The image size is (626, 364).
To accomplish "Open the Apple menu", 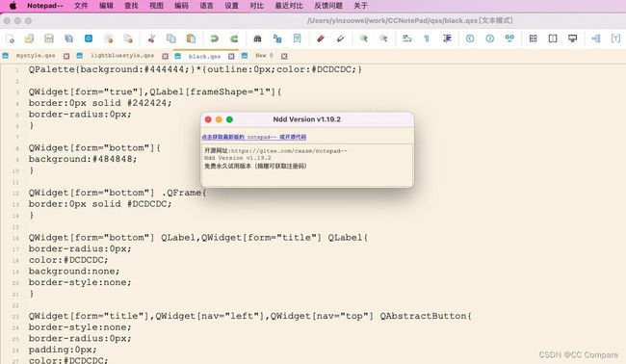I will (x=13, y=6).
